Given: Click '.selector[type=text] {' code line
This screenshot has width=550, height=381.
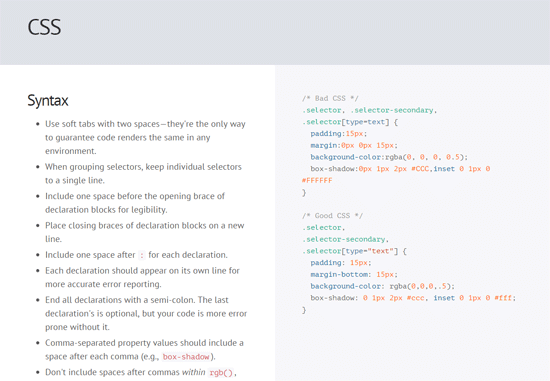Looking at the screenshot, I should click(350, 122).
